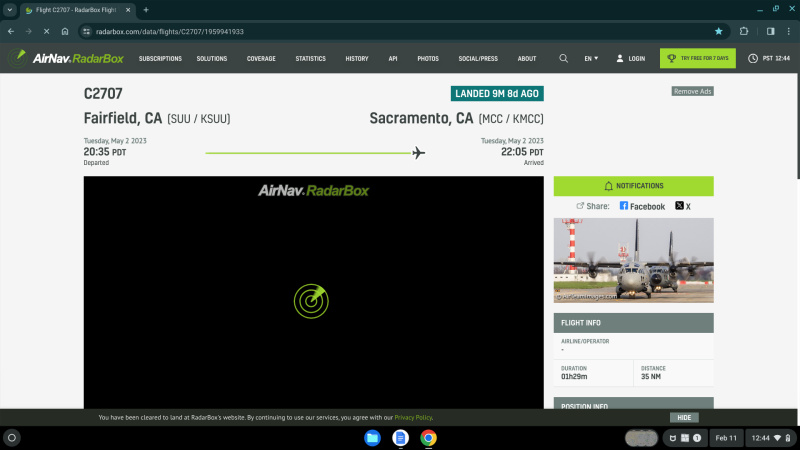Open a new browser tab
This screenshot has height=450, width=800.
[146, 10]
